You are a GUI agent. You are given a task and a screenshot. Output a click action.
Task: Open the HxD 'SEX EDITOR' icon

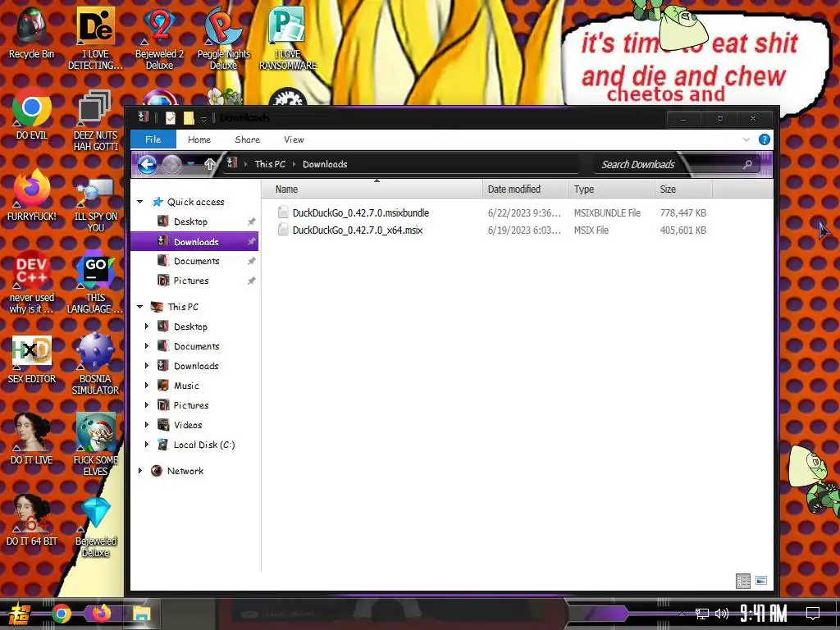[x=31, y=358]
